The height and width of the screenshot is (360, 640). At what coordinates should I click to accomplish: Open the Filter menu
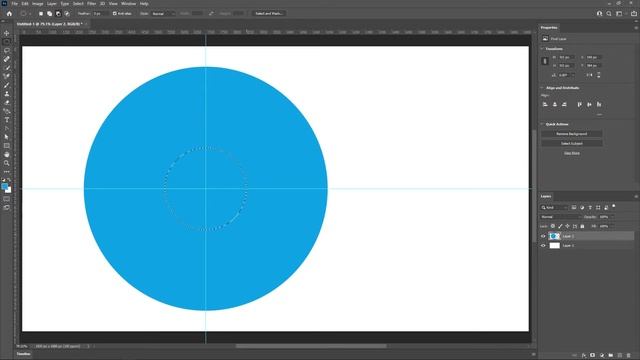pos(91,4)
